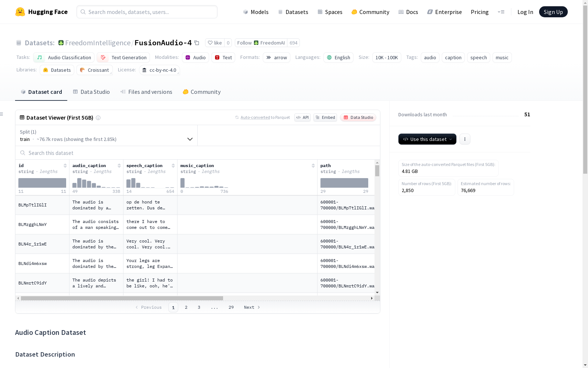Click the caption tag
This screenshot has height=368, width=588.
453,57
